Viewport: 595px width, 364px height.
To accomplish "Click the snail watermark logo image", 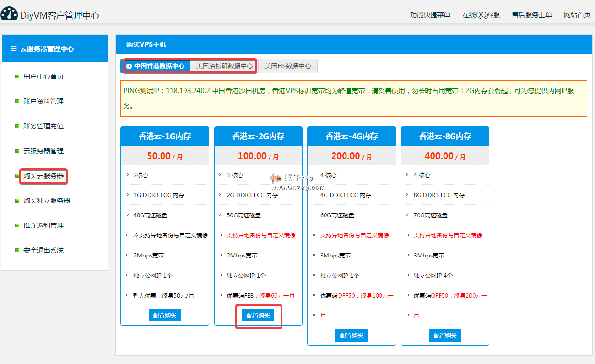I will point(275,179).
